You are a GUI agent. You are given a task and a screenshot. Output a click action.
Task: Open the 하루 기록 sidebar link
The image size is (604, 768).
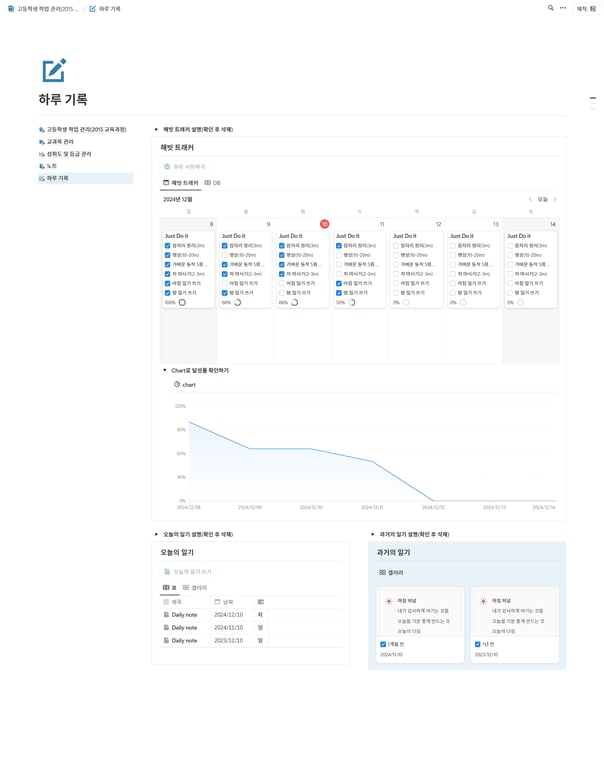(85, 179)
